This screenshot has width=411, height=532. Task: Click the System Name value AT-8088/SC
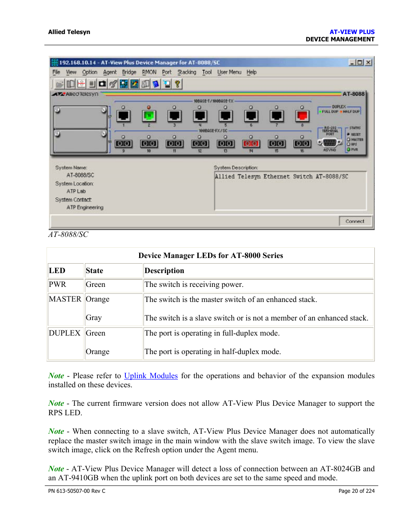[80, 175]
